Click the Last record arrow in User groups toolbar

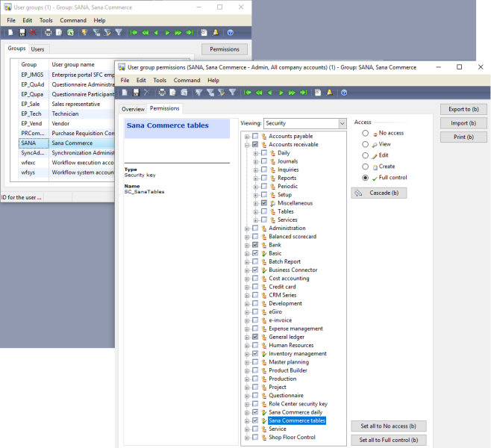(x=190, y=32)
